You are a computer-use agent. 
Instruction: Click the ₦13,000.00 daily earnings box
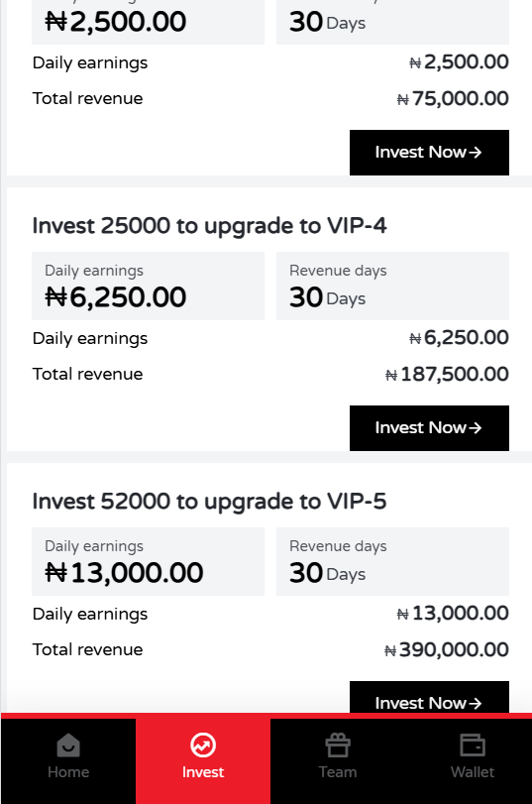click(149, 561)
